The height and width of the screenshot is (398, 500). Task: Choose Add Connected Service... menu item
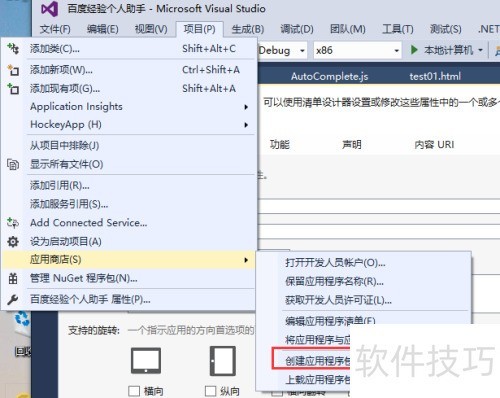[x=128, y=223]
